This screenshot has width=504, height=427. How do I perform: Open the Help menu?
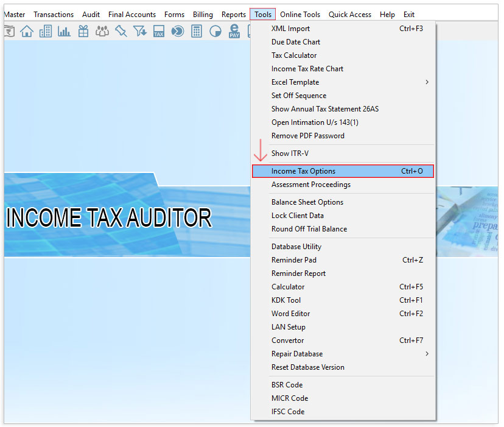pyautogui.click(x=387, y=15)
